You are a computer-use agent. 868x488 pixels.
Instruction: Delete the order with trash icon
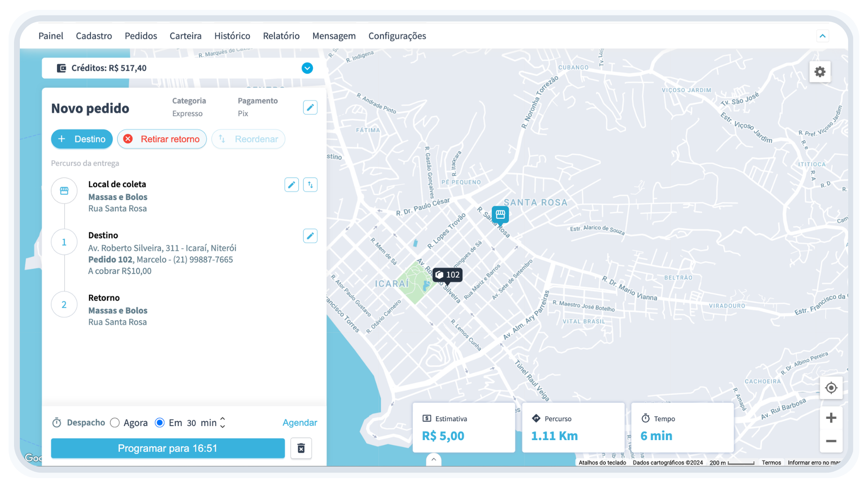coord(301,448)
